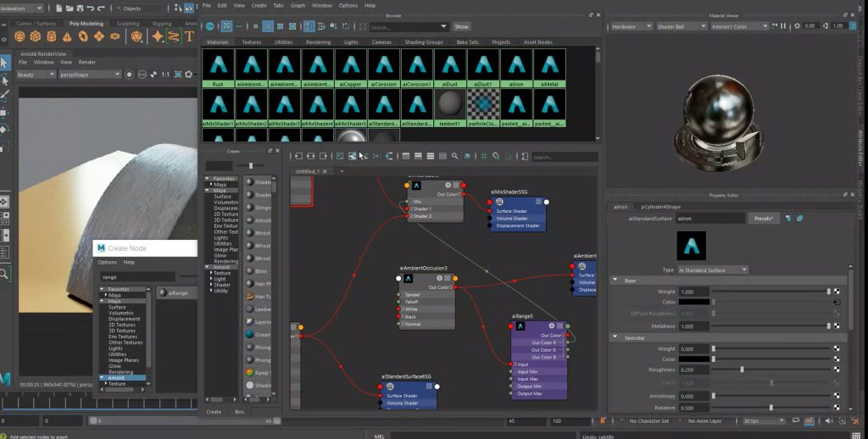Switch to the Shading Groups tab
Screen dimensions: 868x439
click(x=424, y=42)
